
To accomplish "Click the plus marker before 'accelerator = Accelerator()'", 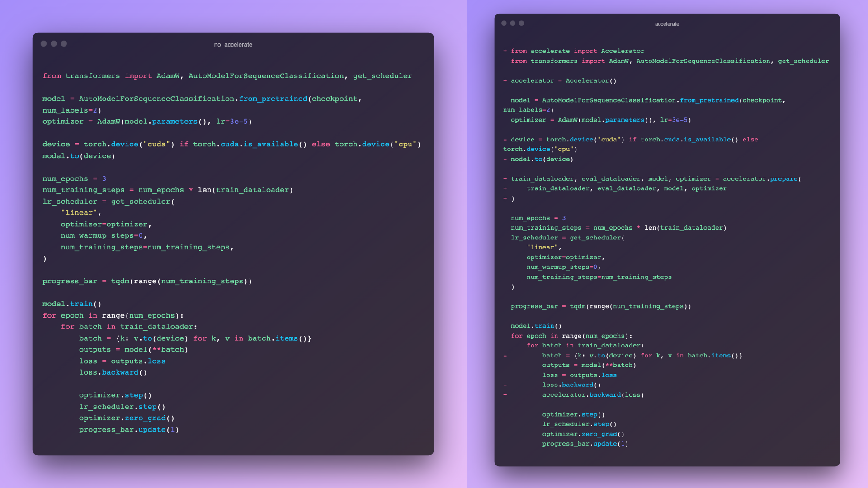I will 505,80.
